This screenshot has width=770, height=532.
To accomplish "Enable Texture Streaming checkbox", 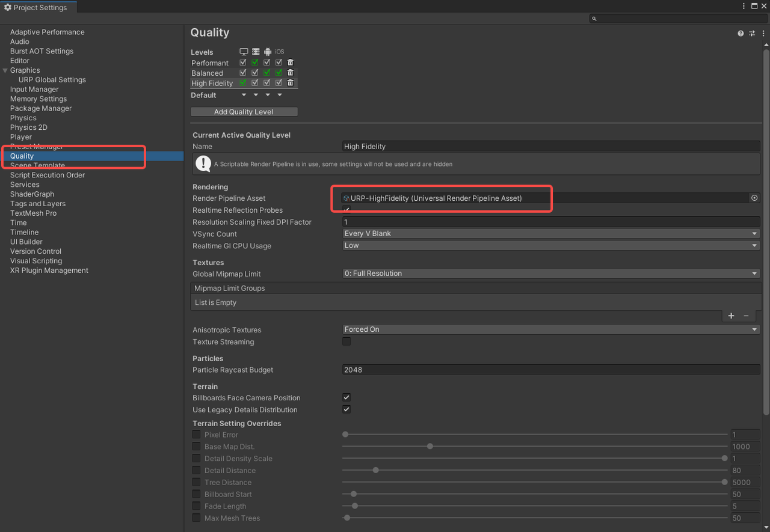I will click(x=346, y=341).
